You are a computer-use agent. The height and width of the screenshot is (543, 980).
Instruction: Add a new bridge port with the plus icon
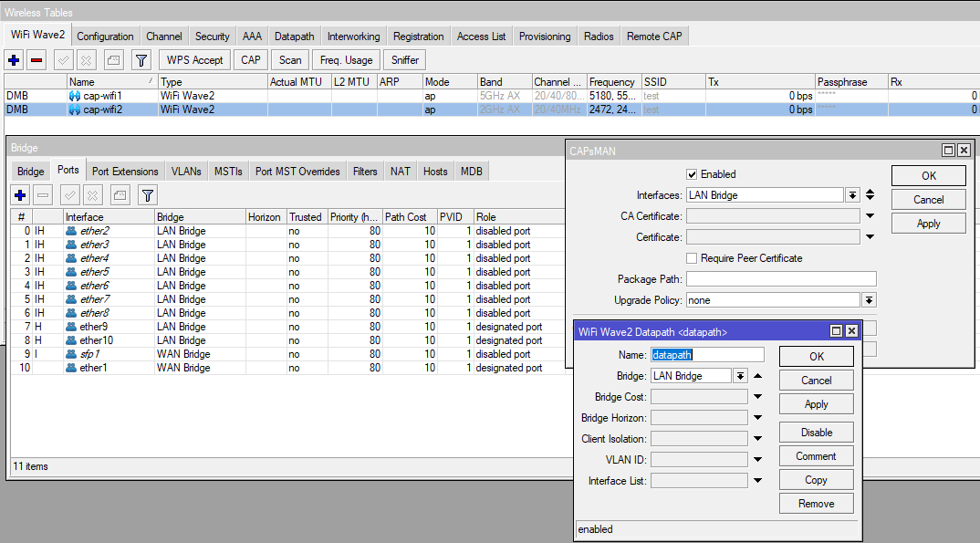[x=19, y=194]
